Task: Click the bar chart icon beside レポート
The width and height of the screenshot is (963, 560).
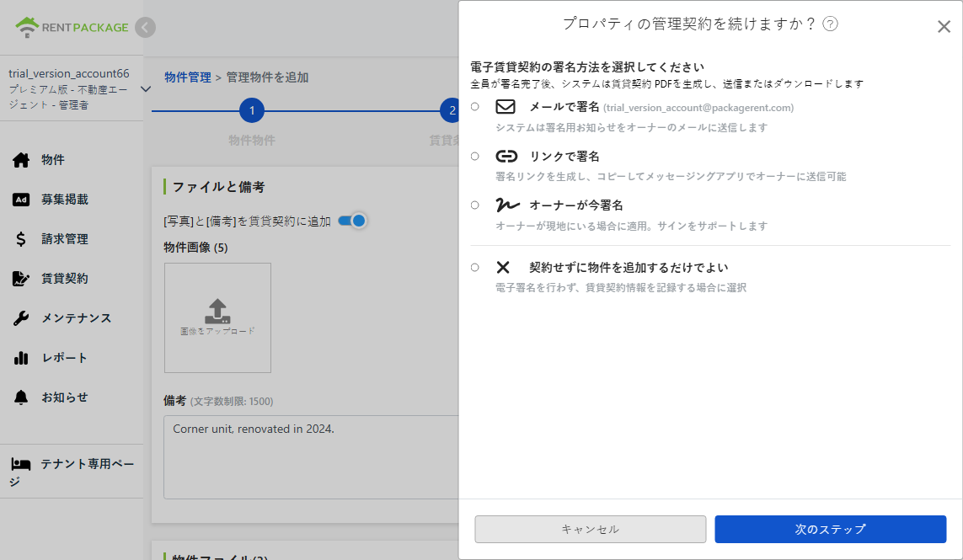Action: click(x=21, y=358)
